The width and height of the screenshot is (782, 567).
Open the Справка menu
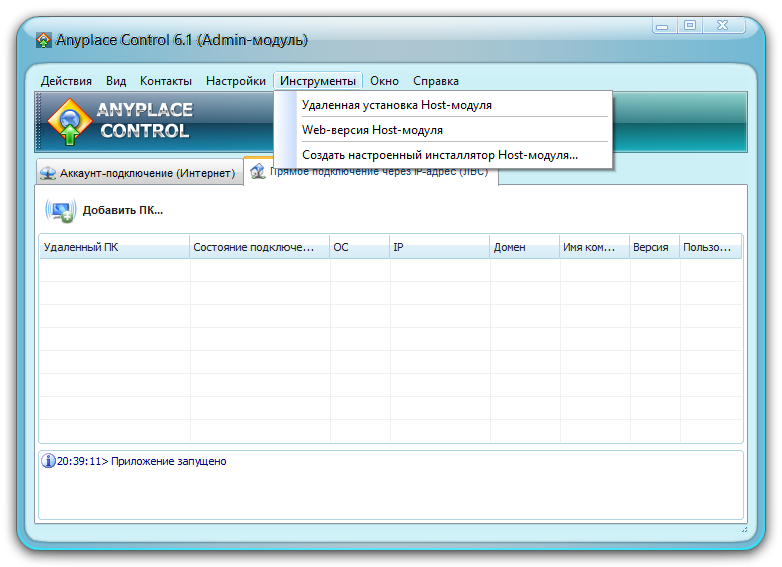click(435, 81)
